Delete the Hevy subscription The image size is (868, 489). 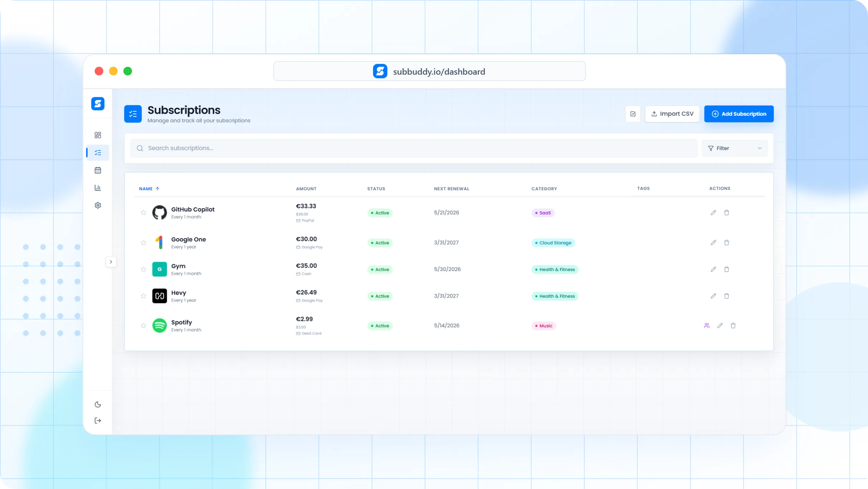tap(727, 296)
